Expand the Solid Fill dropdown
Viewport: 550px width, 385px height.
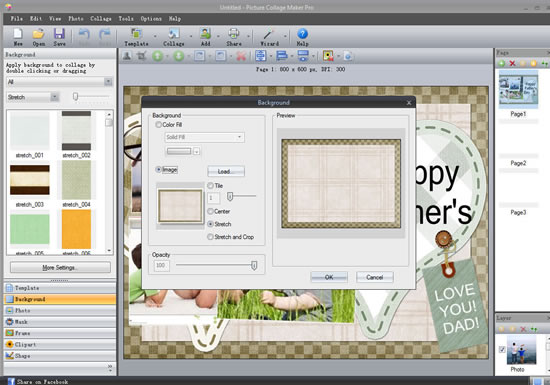[204, 137]
